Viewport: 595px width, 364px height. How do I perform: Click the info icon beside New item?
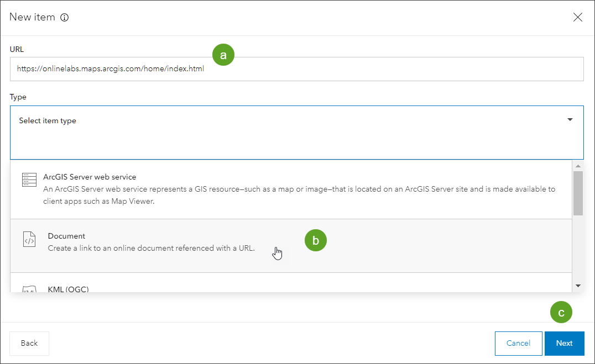64,17
